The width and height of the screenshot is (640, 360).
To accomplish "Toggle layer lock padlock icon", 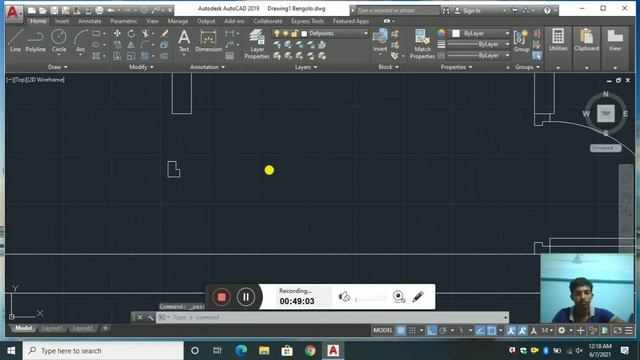I will tap(294, 33).
